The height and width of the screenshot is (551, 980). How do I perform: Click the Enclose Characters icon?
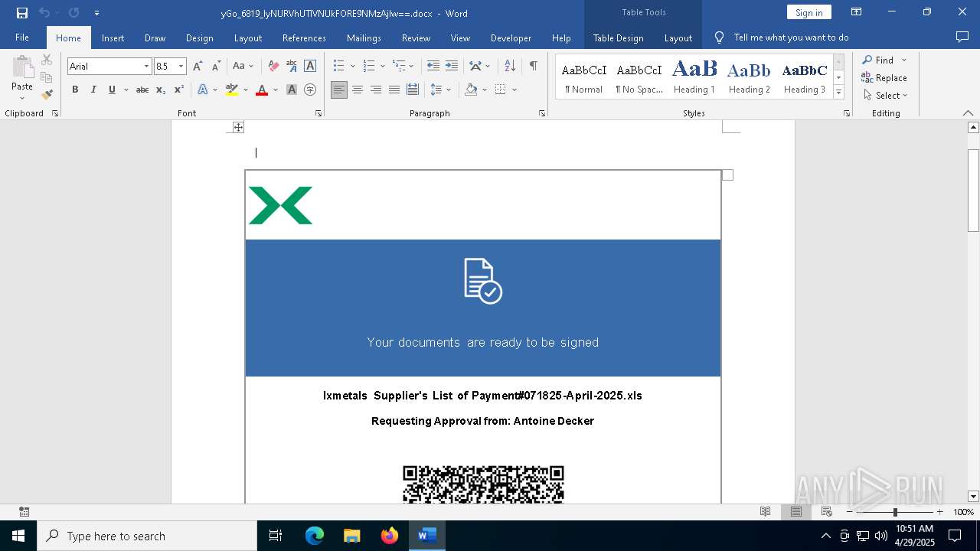click(310, 90)
